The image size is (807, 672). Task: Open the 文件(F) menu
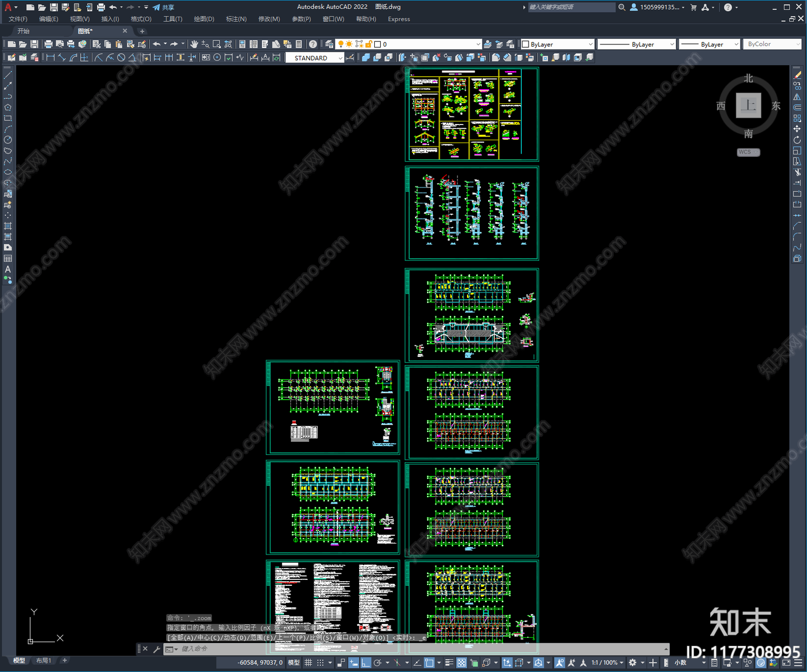click(18, 19)
